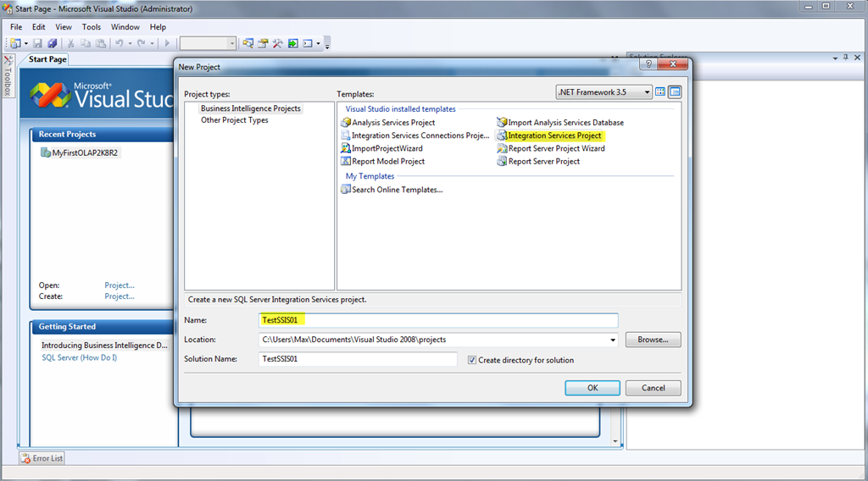Click the Undo arrow icon
Screen dimensions: 868x481
pyautogui.click(x=119, y=43)
